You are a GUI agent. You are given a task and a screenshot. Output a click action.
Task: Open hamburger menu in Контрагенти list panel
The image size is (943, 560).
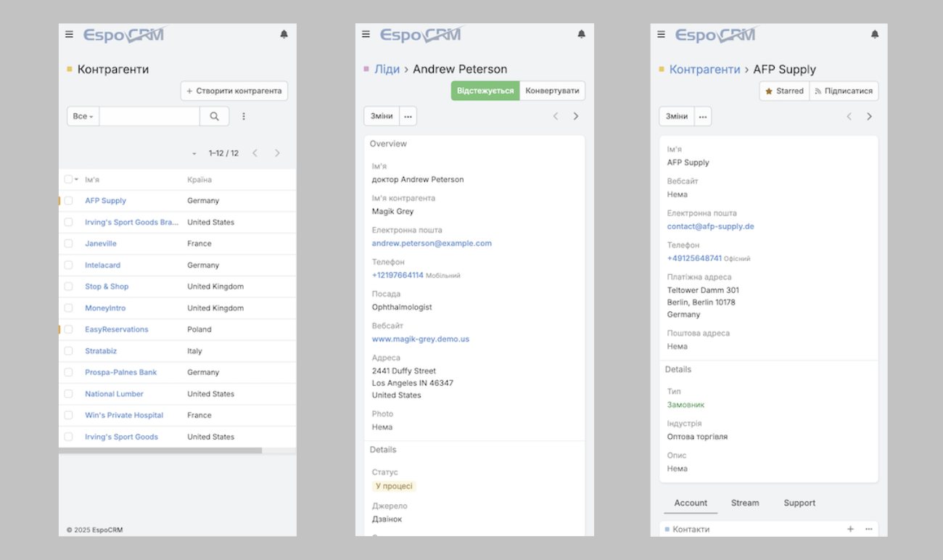click(x=69, y=34)
